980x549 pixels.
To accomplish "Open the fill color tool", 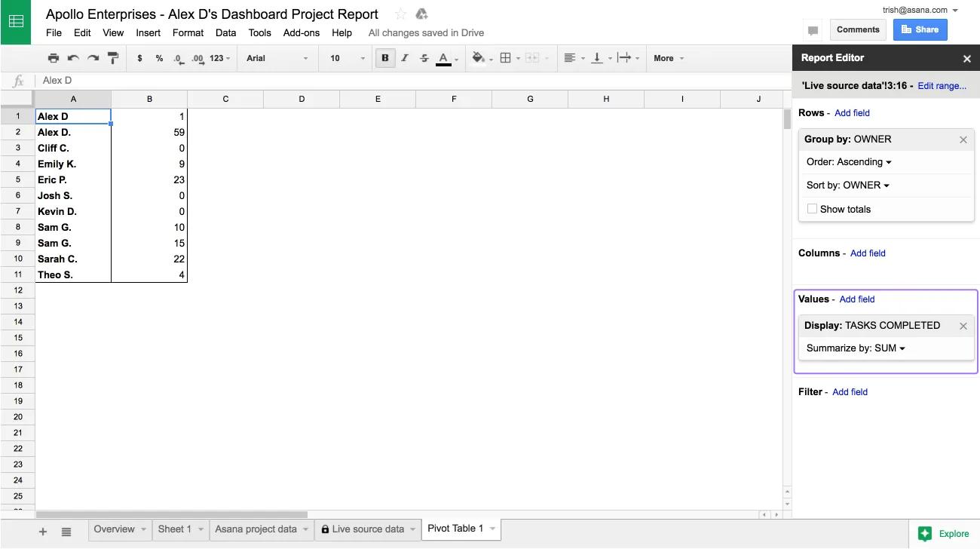I will coord(478,58).
